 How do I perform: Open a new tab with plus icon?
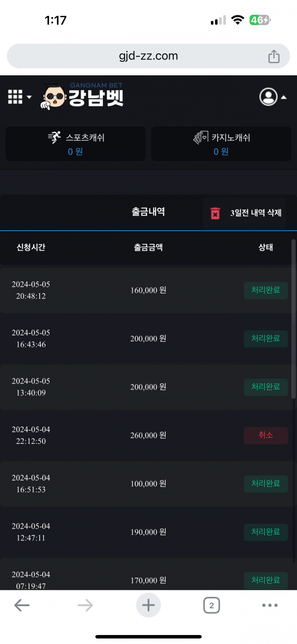coord(148,605)
